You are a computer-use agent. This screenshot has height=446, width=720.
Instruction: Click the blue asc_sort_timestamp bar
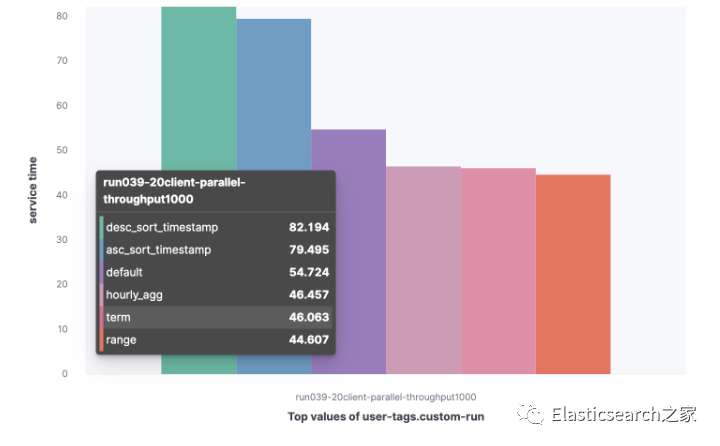click(273, 100)
